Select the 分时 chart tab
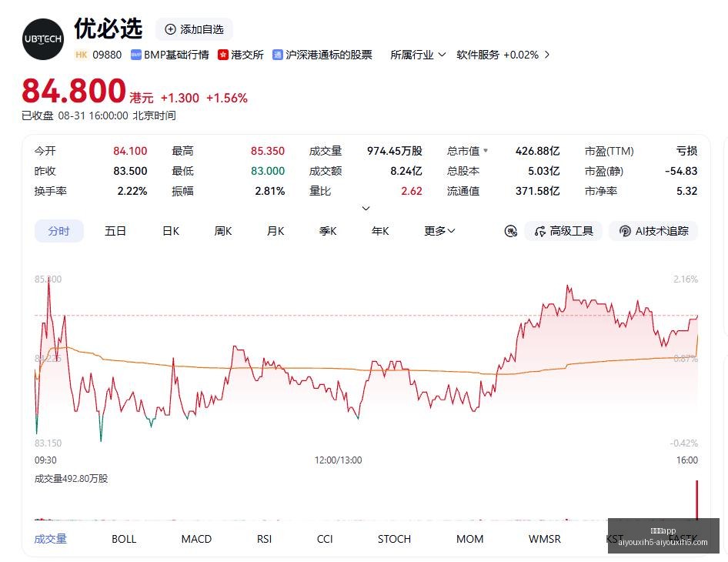The width and height of the screenshot is (728, 562). point(59,231)
